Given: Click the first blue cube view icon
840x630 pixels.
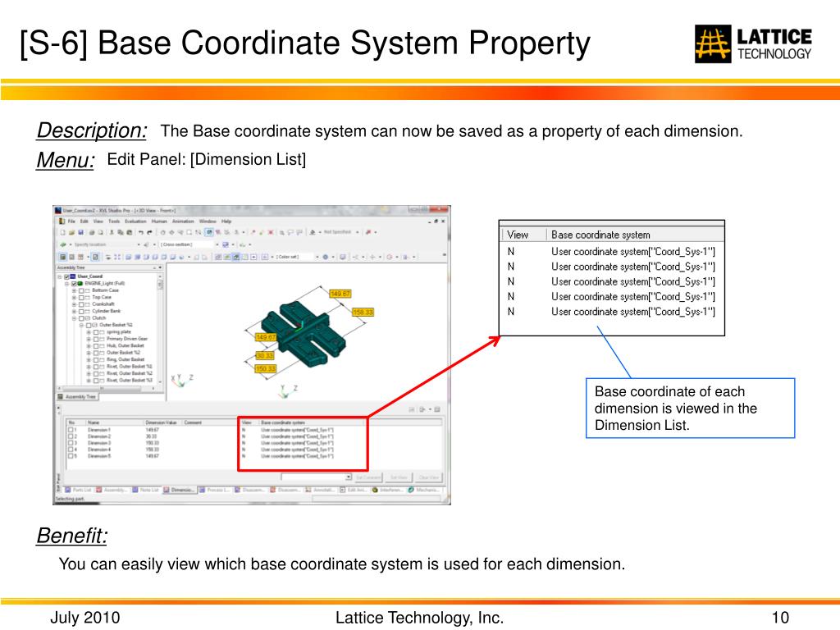Looking at the screenshot, I should (129, 257).
